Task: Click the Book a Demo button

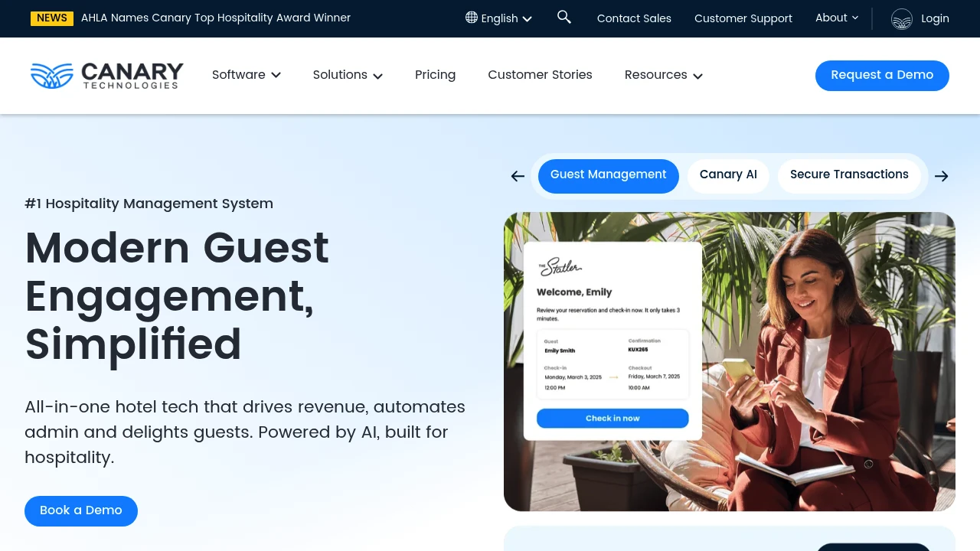Action: click(81, 510)
